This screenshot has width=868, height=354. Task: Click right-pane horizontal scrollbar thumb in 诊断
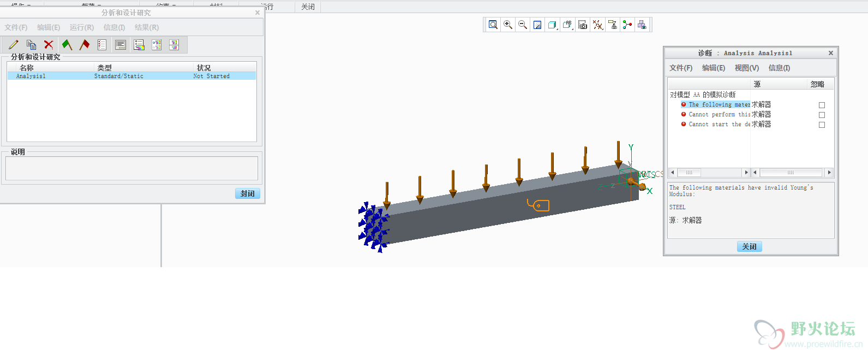pyautogui.click(x=791, y=172)
